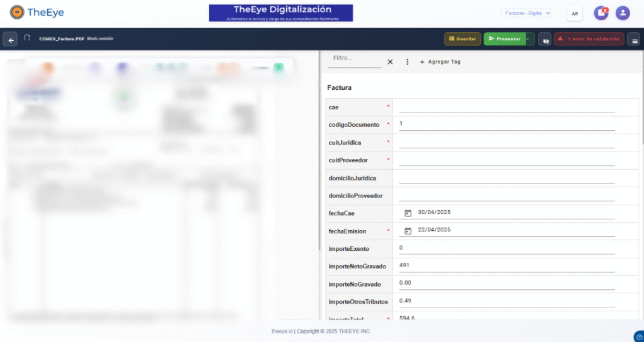Show the 1 error de validación details
644x342 pixels.
[589, 39]
